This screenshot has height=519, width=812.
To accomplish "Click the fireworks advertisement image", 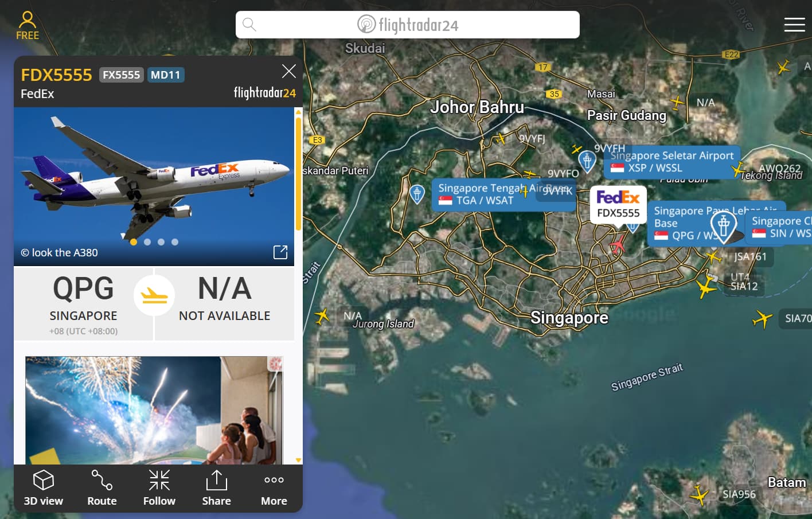I will pos(154,410).
